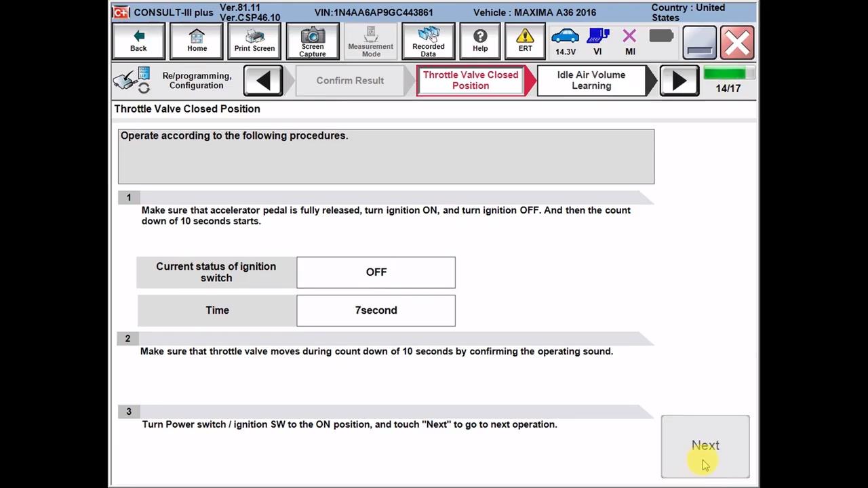Open Recorded Data
Viewport: 868px width, 488px height.
[428, 41]
